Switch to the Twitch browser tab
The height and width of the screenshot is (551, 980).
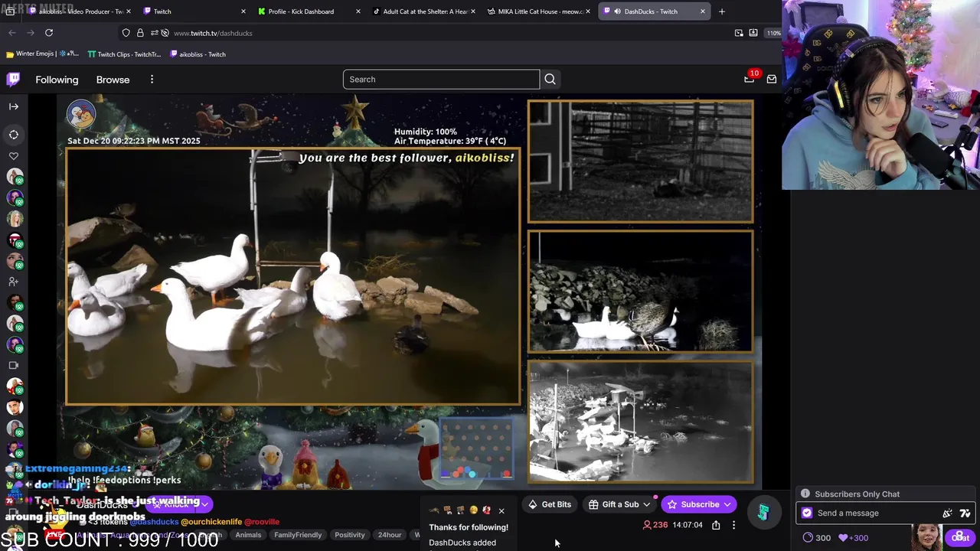(x=193, y=11)
